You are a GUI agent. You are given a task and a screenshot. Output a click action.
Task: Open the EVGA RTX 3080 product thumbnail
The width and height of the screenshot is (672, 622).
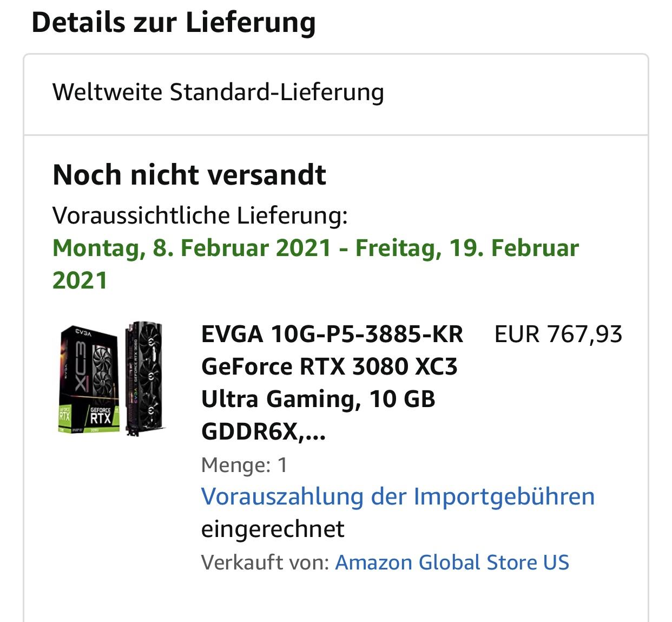point(112,379)
